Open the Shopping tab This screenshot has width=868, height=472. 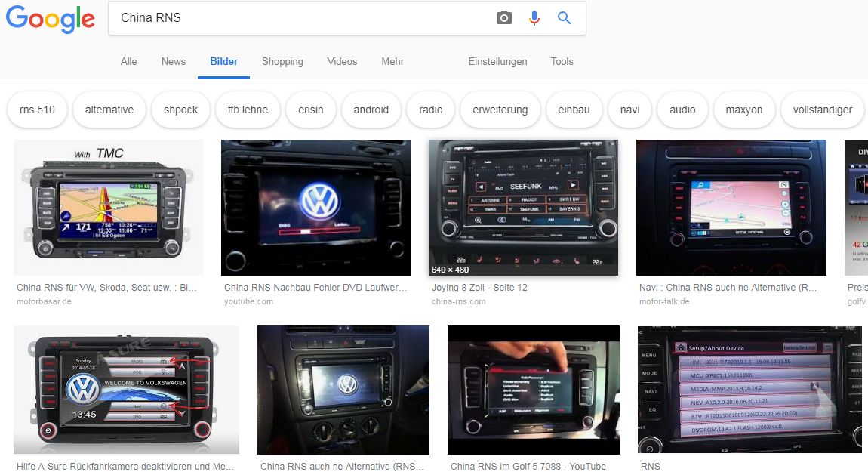pos(282,62)
